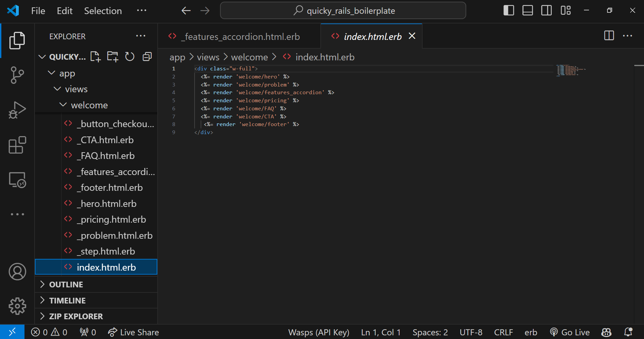Click the views breadcrumb segment

pos(208,57)
